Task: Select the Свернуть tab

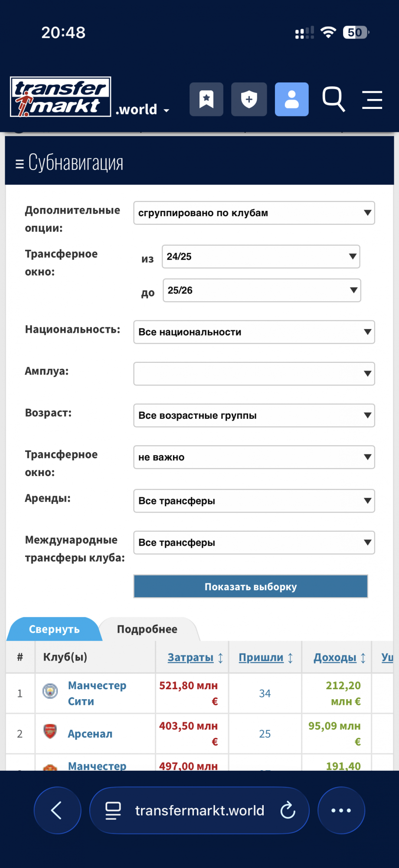Action: (x=54, y=629)
